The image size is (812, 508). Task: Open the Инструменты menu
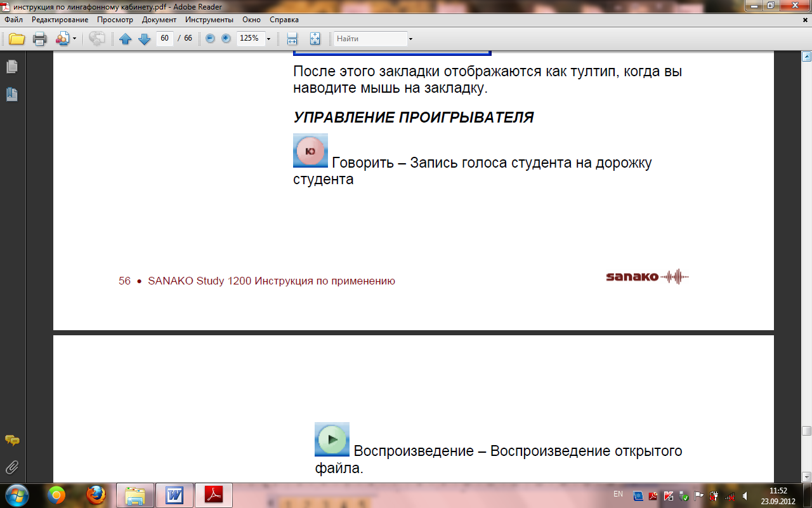[x=209, y=20]
